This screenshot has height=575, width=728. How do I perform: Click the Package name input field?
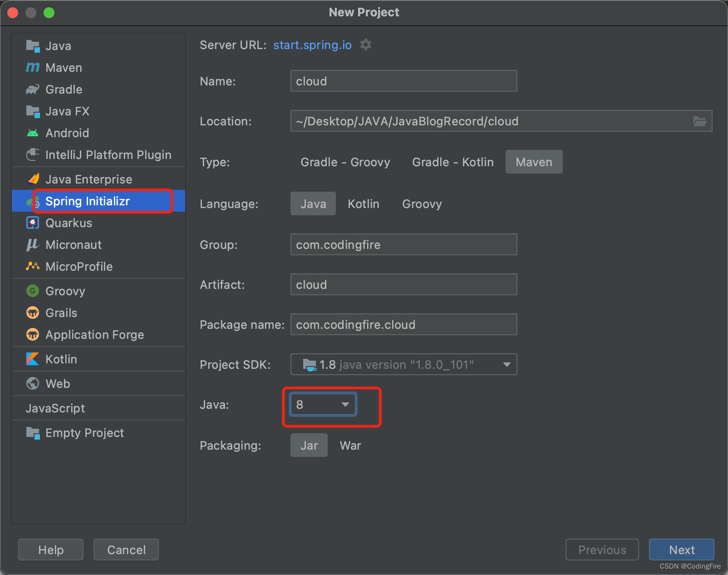point(404,324)
